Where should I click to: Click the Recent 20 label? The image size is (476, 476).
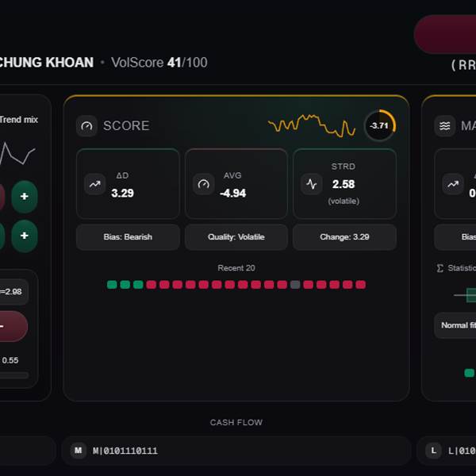coord(236,268)
